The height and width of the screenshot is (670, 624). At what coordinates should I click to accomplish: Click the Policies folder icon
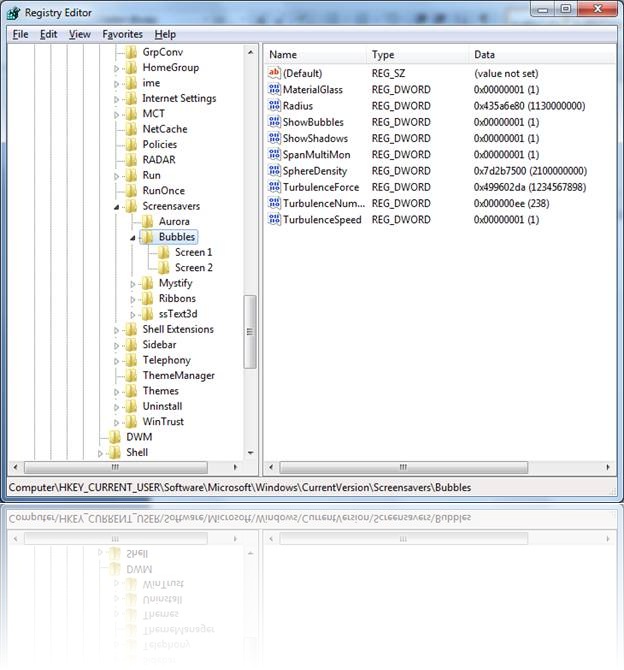tap(131, 144)
